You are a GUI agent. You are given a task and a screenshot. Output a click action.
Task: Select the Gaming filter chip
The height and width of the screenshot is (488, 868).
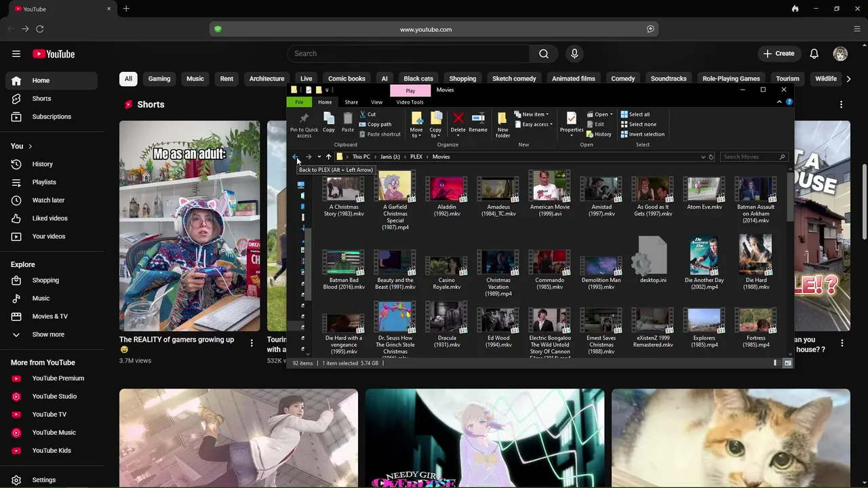(x=159, y=79)
